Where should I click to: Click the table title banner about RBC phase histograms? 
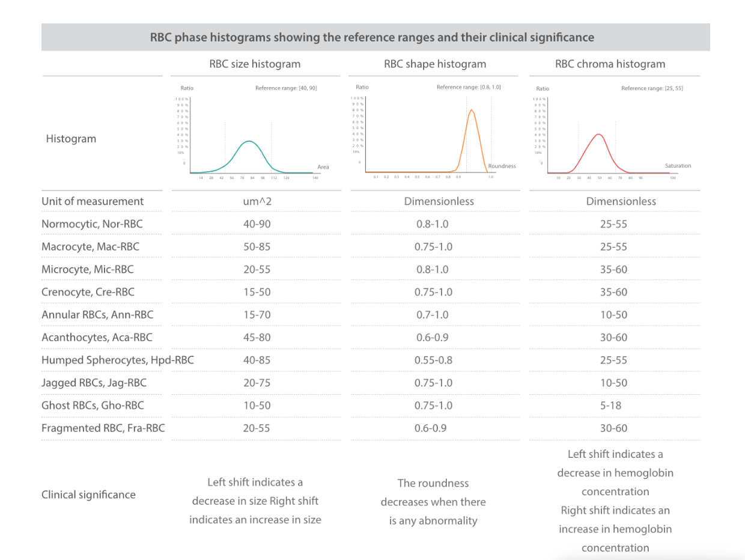tap(372, 37)
